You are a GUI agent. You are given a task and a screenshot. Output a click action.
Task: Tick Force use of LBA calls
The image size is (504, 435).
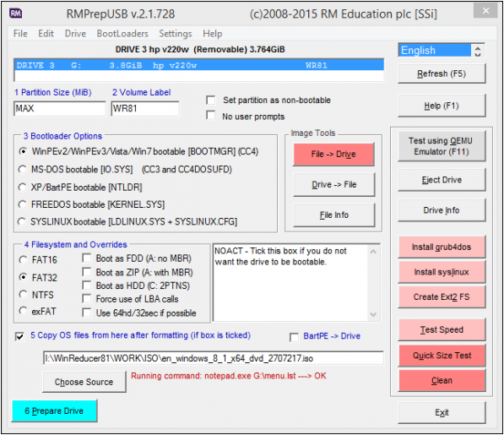[x=86, y=299]
